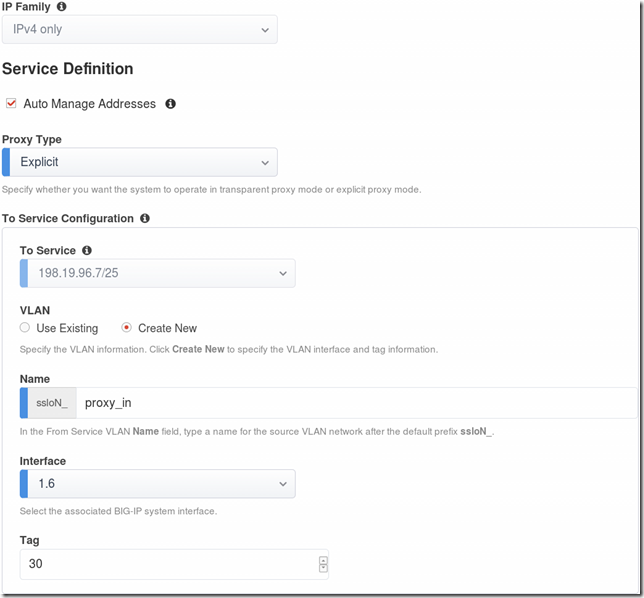The image size is (644, 598).
Task: Click the Tag field stepper arrows
Action: pyautogui.click(x=323, y=564)
